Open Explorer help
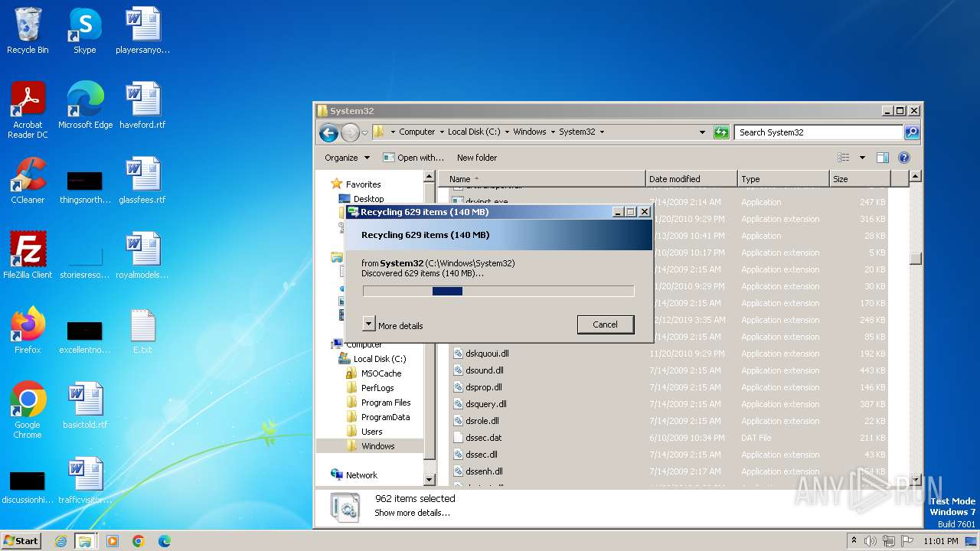Viewport: 980px width, 551px height. click(903, 158)
